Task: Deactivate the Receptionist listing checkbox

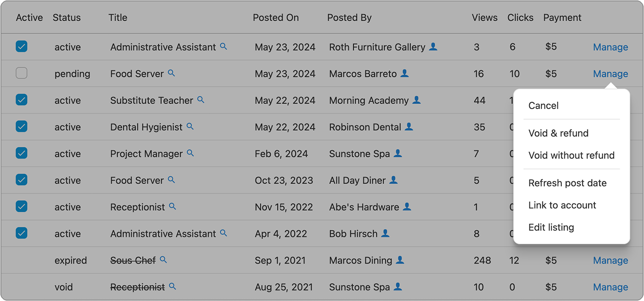Action: 22,207
